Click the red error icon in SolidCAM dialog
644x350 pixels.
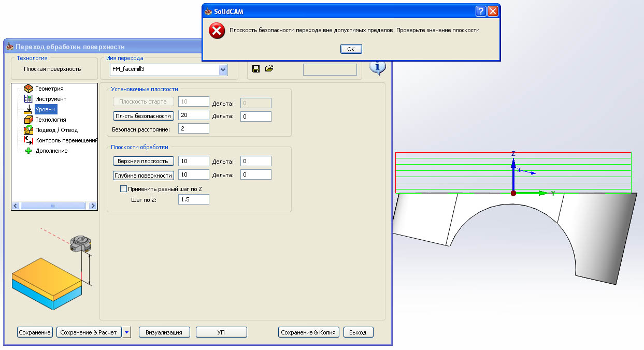coord(217,31)
